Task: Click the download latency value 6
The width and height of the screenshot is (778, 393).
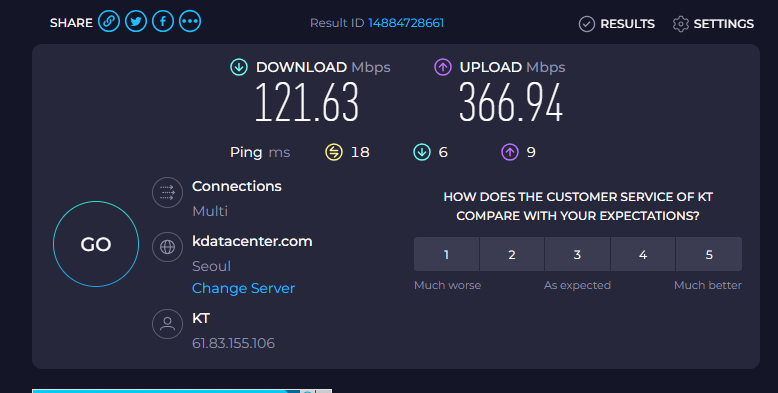Action: [x=443, y=152]
